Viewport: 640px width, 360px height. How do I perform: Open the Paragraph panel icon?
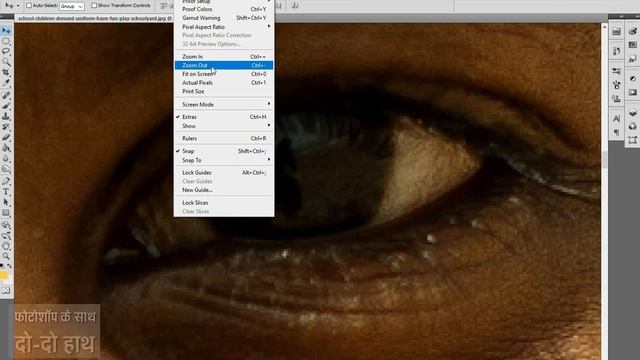(x=616, y=132)
